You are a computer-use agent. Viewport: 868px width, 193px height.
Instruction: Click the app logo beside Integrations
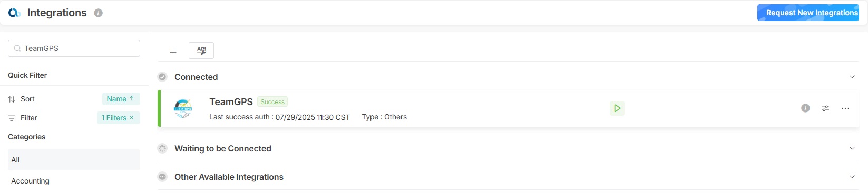coord(14,13)
